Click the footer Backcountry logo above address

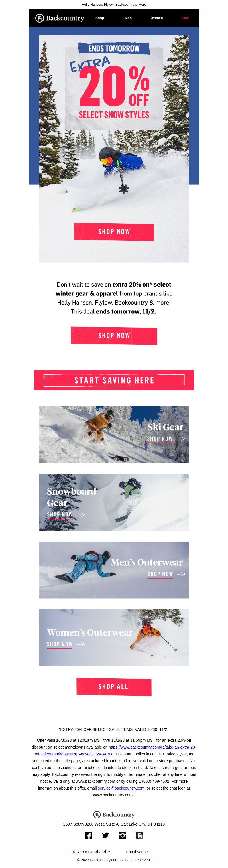pyautogui.click(x=114, y=814)
